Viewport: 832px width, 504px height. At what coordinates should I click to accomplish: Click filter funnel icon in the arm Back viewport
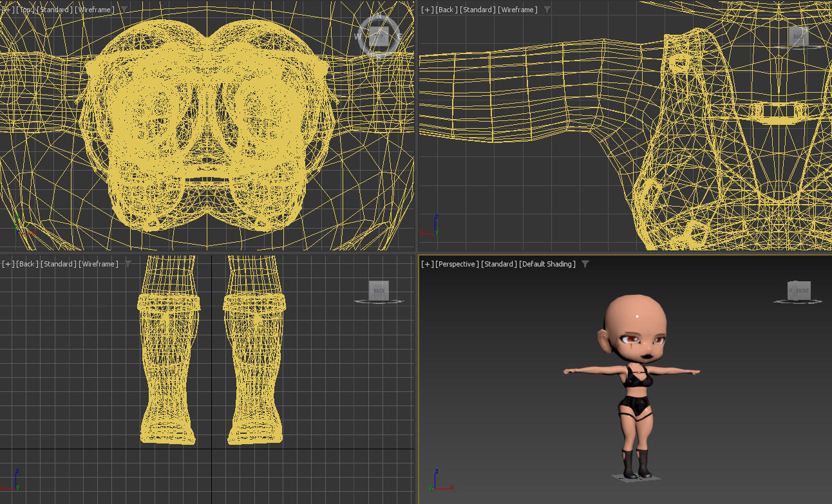coord(547,10)
